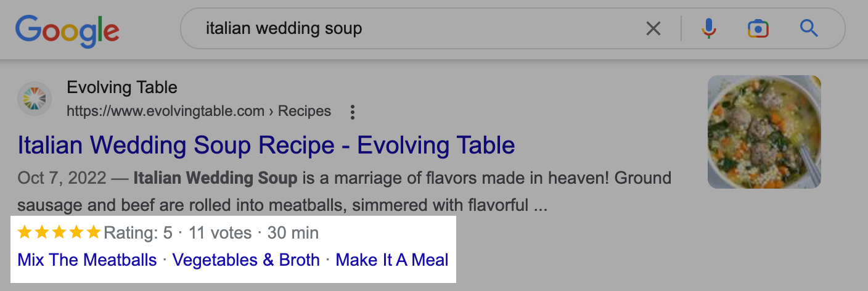The image size is (868, 291).
Task: Clear the search query with the X
Action: point(653,28)
